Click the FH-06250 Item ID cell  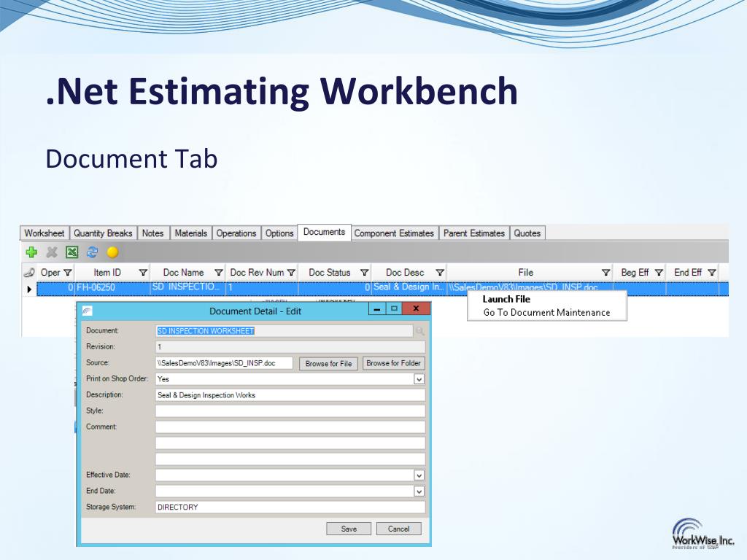point(112,287)
